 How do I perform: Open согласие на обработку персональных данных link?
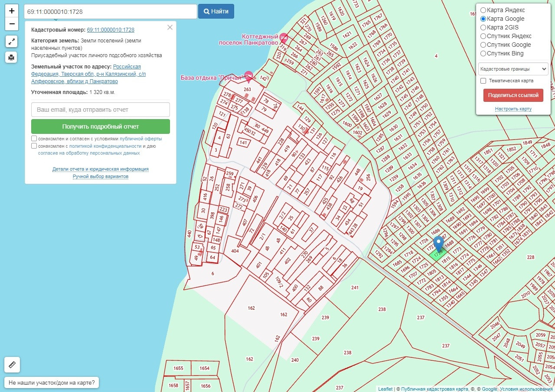pos(89,153)
